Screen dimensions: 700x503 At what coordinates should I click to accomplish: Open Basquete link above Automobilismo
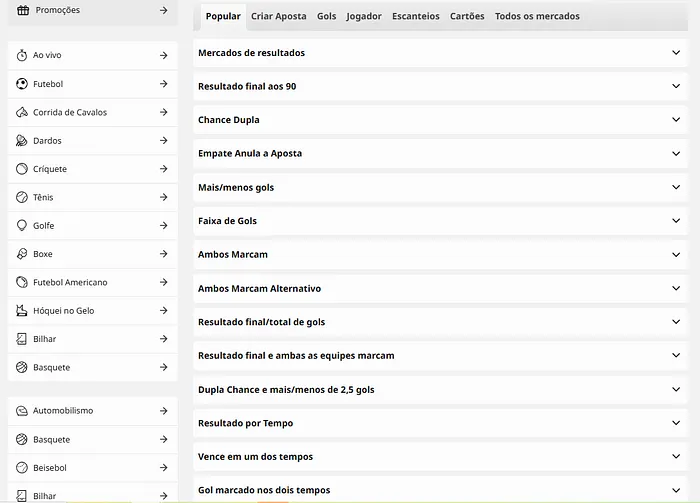pos(93,367)
